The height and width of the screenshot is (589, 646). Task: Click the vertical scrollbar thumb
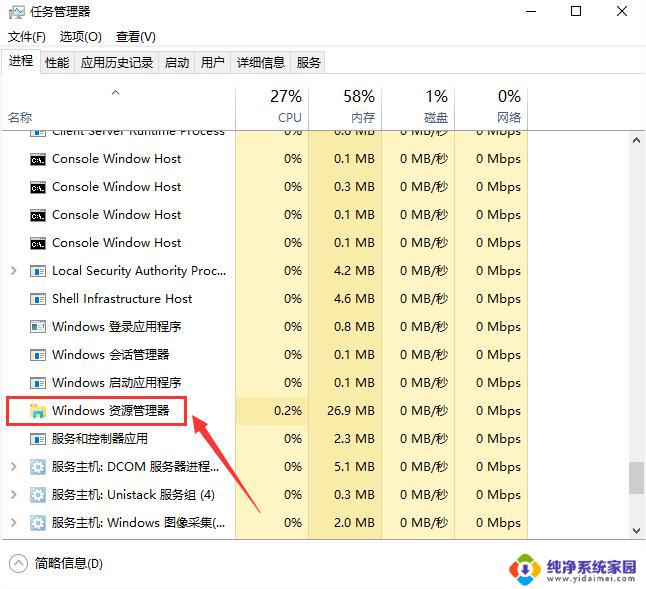click(636, 477)
